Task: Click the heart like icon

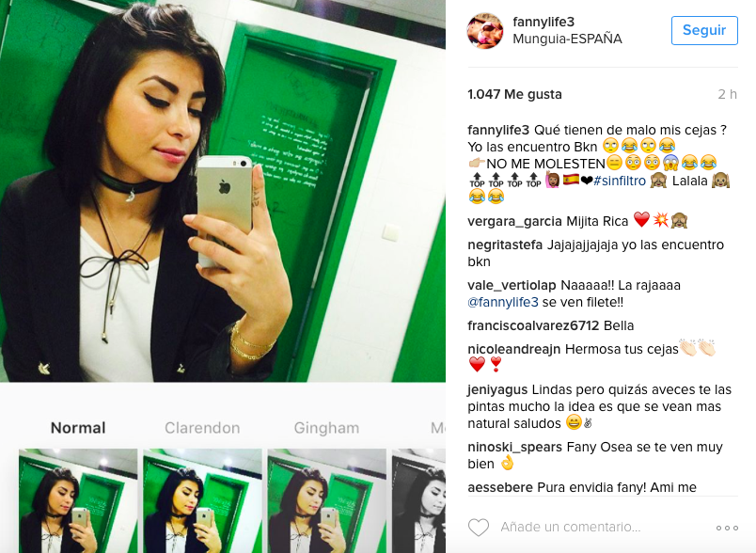Action: 479,528
